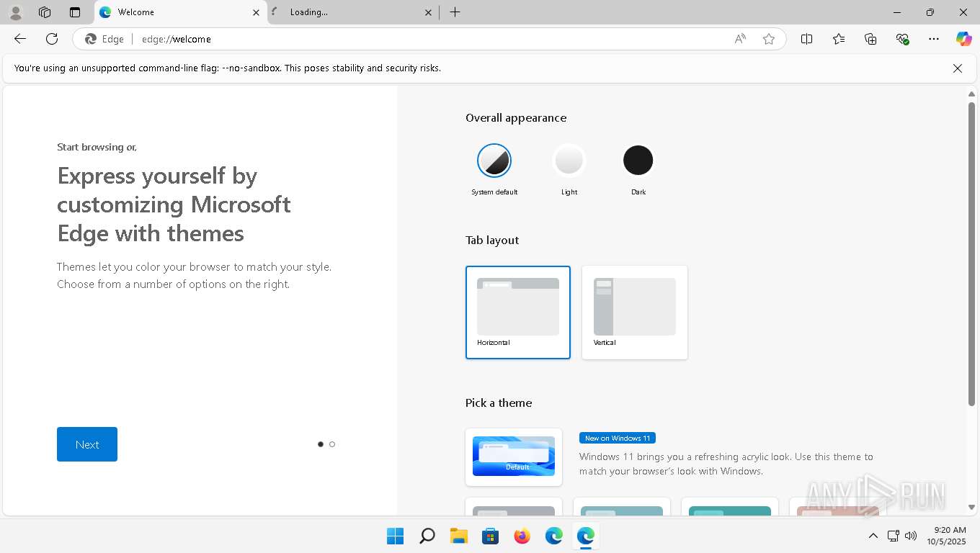Open Windows Start menu
The width and height of the screenshot is (980, 553).
point(395,536)
